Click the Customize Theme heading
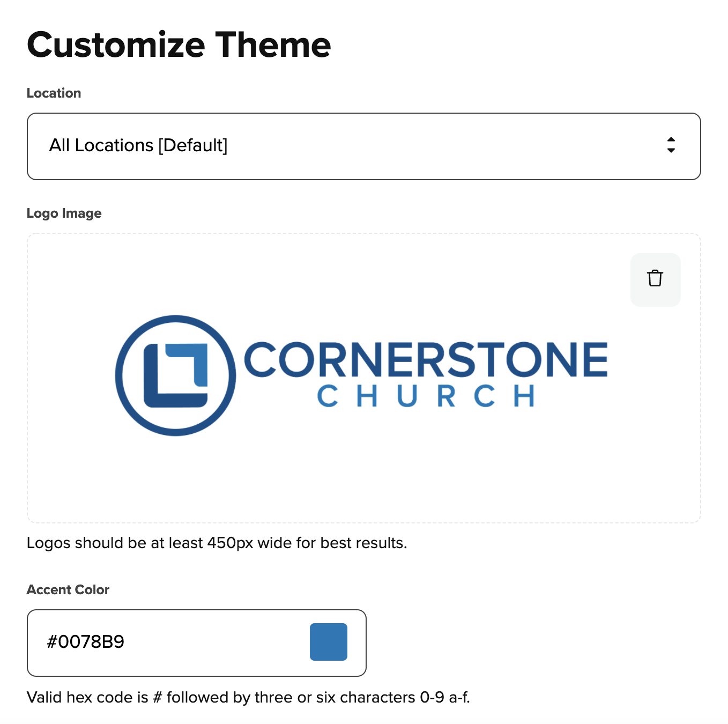Image resolution: width=728 pixels, height=724 pixels. coord(179,45)
